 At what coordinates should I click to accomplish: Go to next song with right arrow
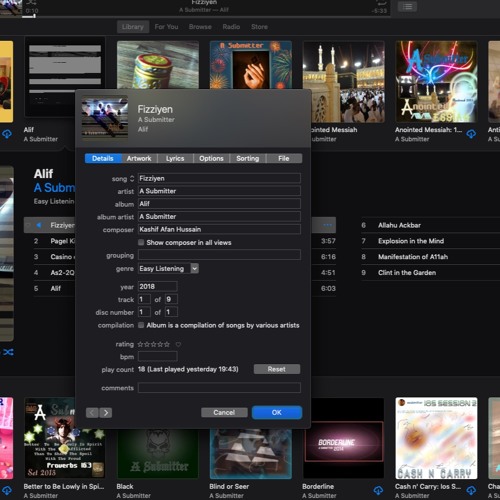106,413
